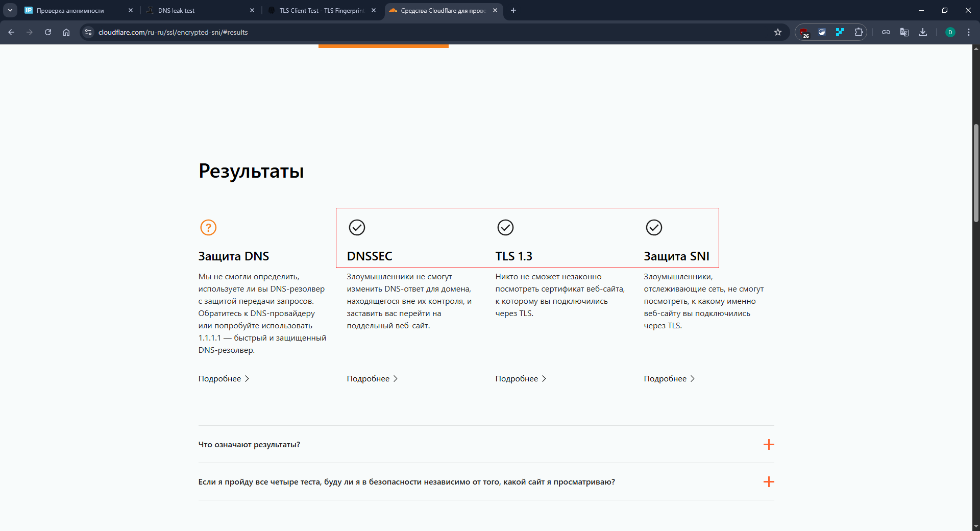This screenshot has width=980, height=531.
Task: Open the browser downloads icon
Action: pyautogui.click(x=922, y=32)
